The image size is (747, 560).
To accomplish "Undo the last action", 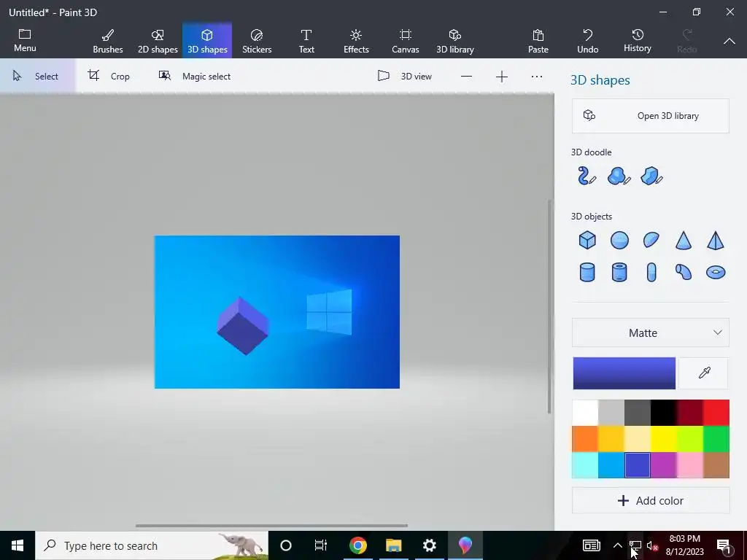I will (x=588, y=41).
